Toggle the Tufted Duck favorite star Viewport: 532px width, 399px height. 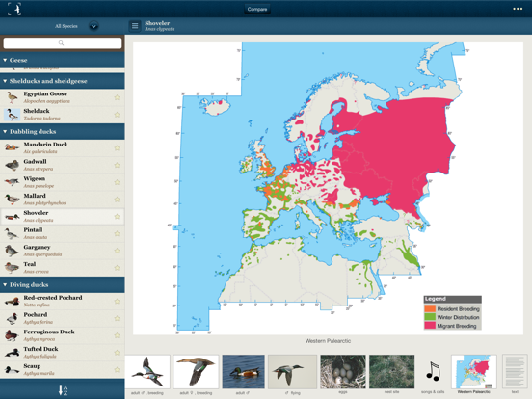point(117,353)
